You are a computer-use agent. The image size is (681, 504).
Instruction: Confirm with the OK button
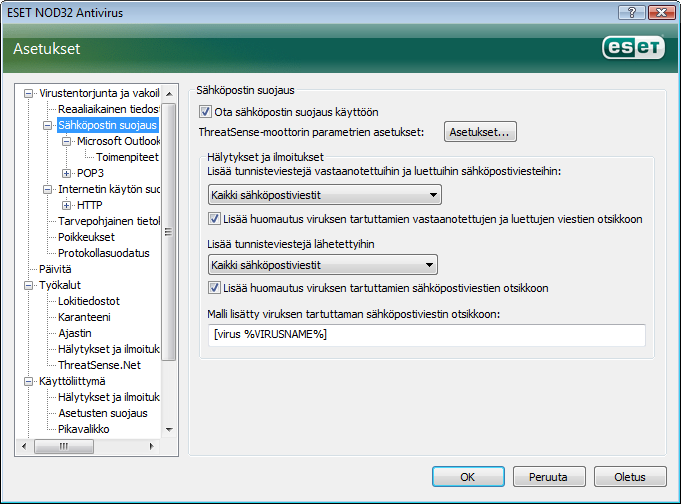(x=468, y=477)
